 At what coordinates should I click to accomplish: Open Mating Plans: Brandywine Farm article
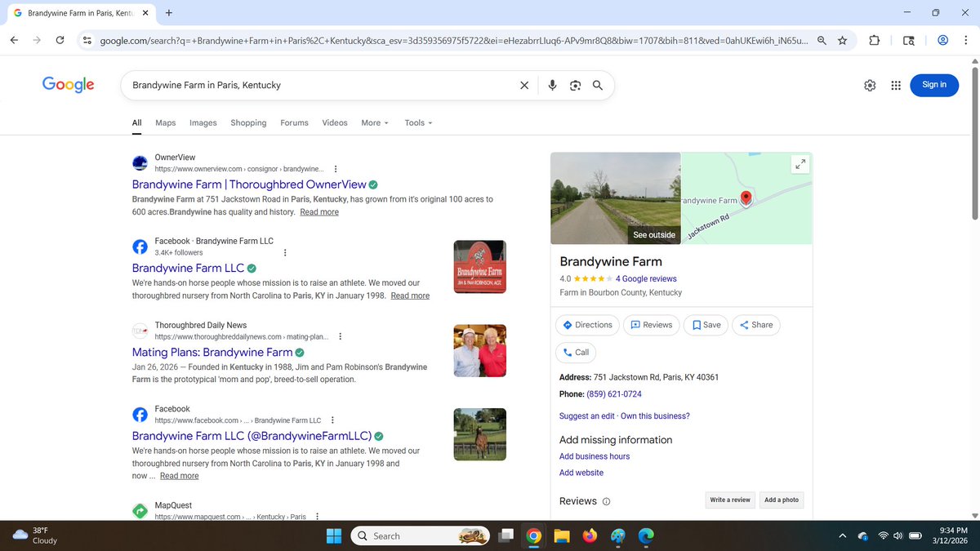(212, 353)
